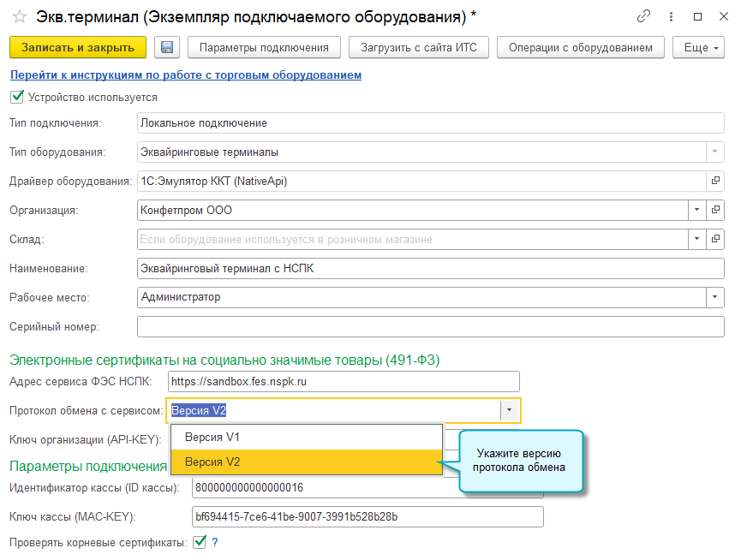Click the floppy disk save icon
Screen dimensions: 741x560
[167, 48]
